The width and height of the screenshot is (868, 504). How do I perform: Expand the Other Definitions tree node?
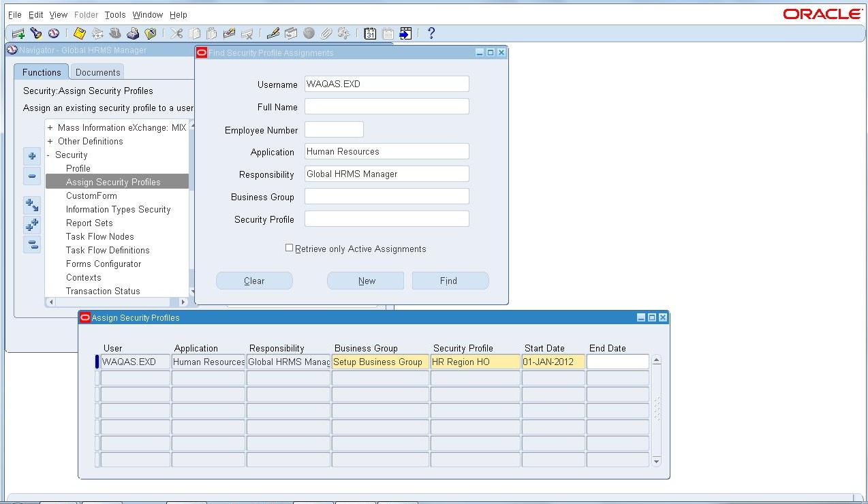click(50, 141)
